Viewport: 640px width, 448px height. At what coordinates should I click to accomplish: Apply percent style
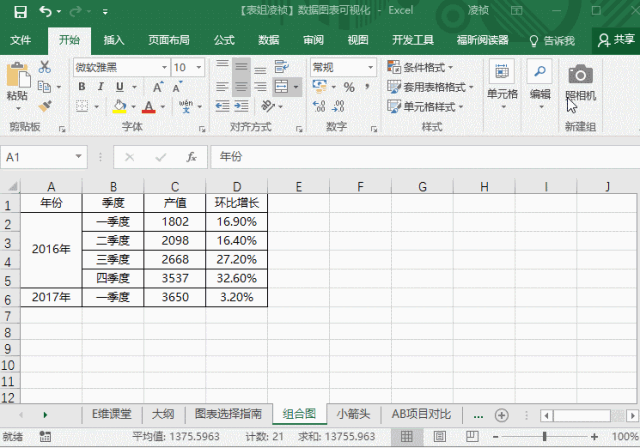click(x=349, y=87)
